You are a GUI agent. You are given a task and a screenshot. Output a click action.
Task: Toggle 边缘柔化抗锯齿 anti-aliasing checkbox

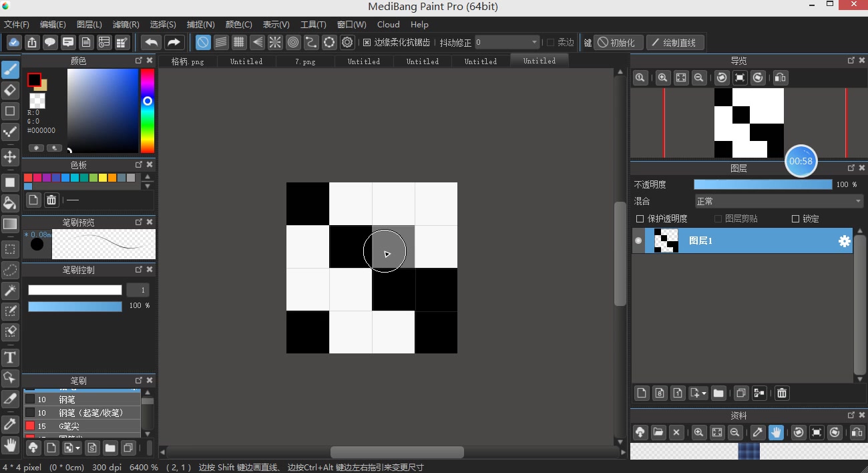(x=367, y=43)
